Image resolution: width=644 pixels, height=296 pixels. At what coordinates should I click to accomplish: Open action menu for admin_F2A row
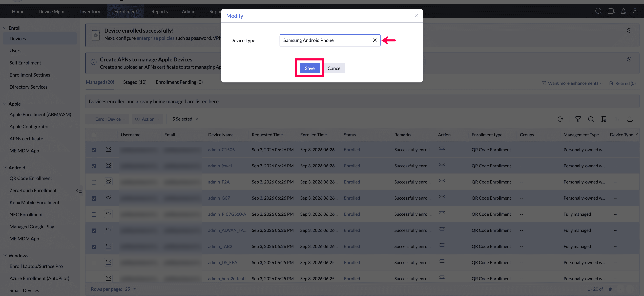(x=442, y=181)
